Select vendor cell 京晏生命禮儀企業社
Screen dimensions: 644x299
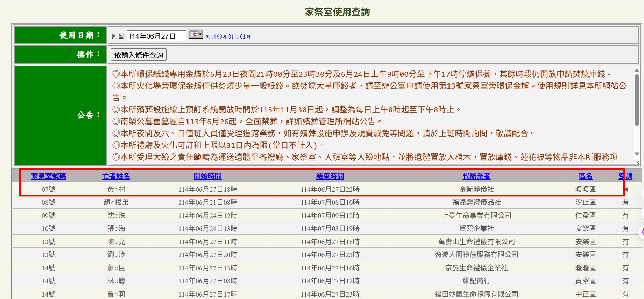point(476,268)
